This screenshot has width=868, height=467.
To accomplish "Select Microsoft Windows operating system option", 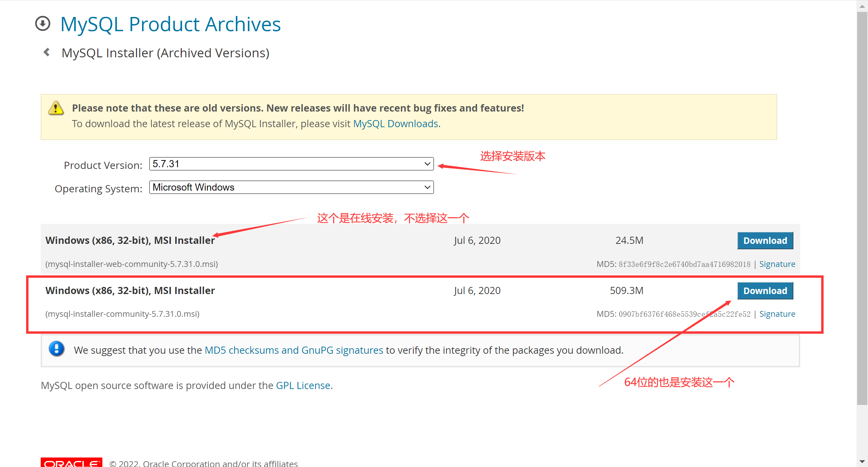I will (x=290, y=187).
